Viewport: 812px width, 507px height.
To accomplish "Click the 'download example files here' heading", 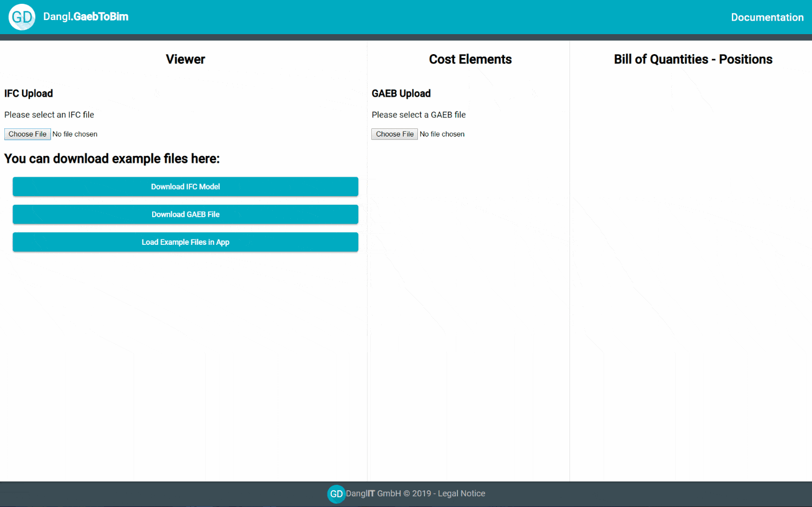I will pos(112,159).
